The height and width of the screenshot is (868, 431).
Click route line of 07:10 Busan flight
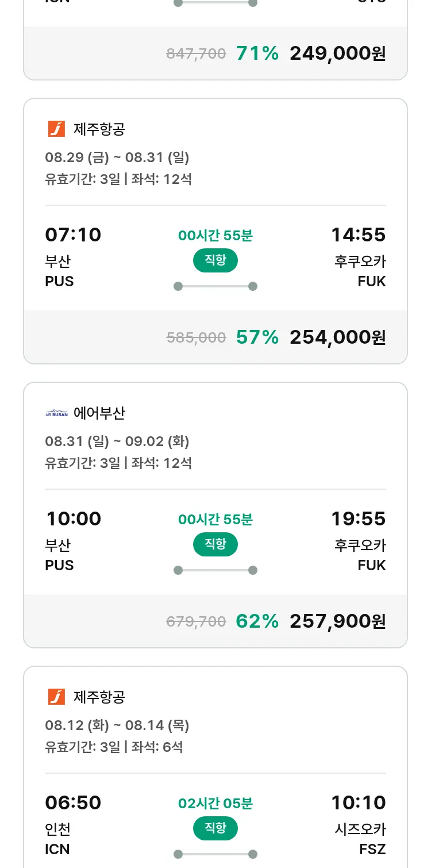tap(215, 286)
